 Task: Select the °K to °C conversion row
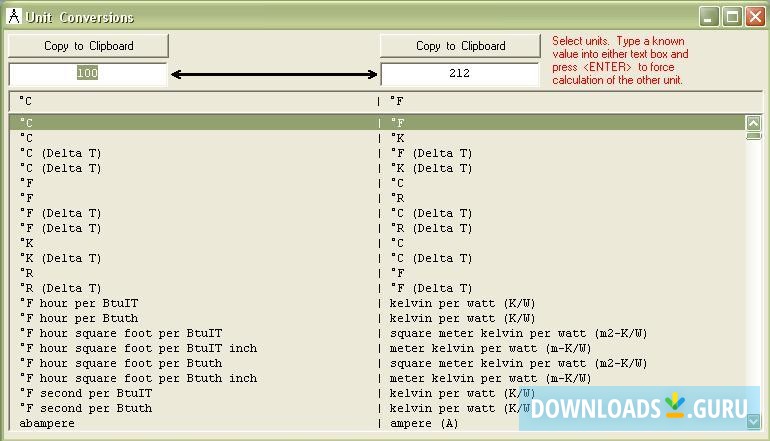[x=377, y=243]
